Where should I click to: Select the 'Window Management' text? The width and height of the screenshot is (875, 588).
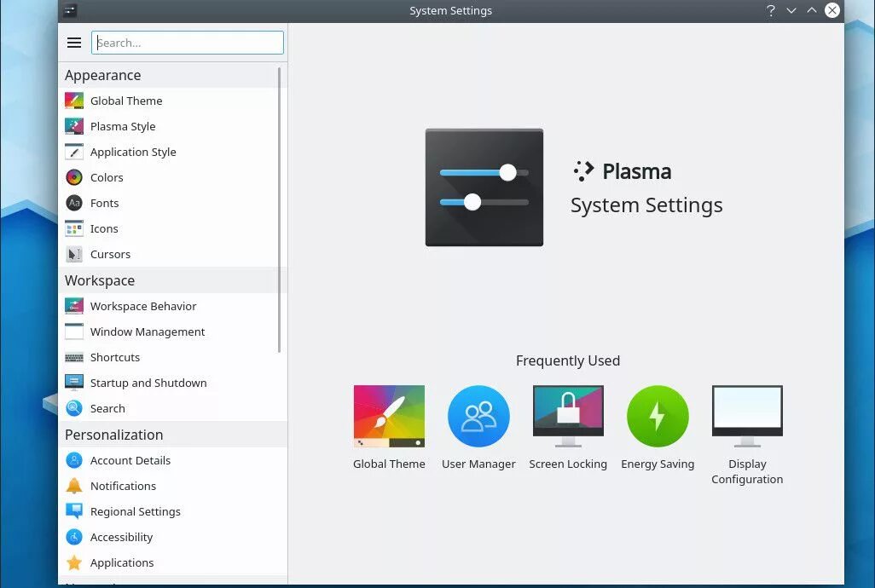pyautogui.click(x=148, y=331)
